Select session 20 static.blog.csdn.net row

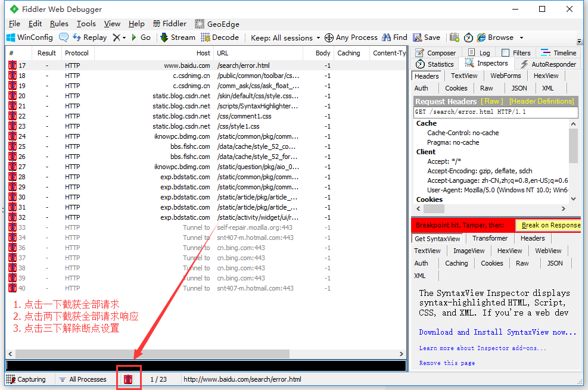tap(206, 96)
